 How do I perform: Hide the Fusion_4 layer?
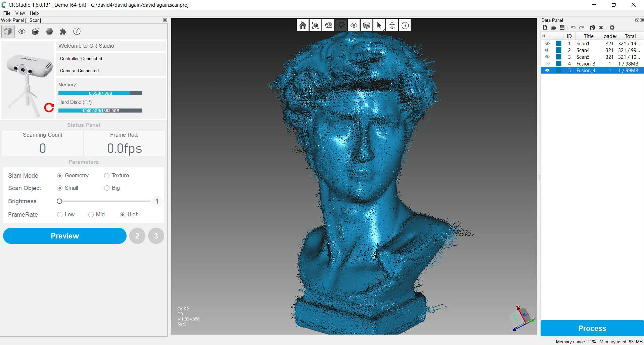547,71
